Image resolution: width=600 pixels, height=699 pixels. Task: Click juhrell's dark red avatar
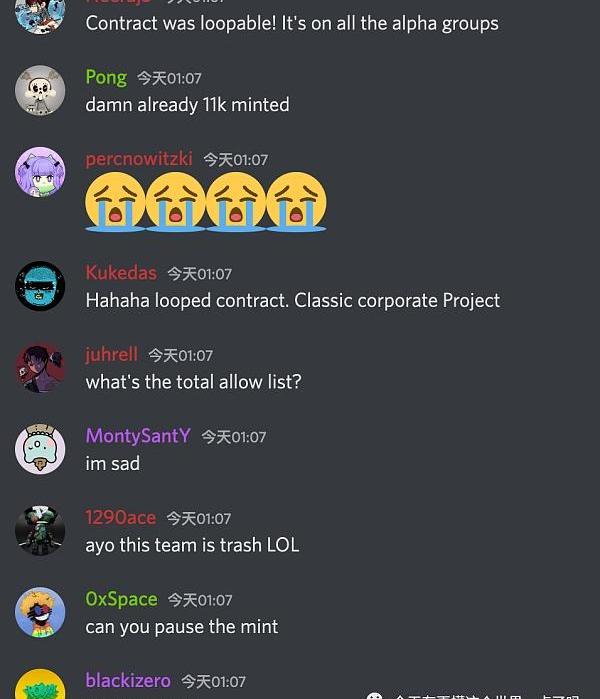pyautogui.click(x=40, y=368)
